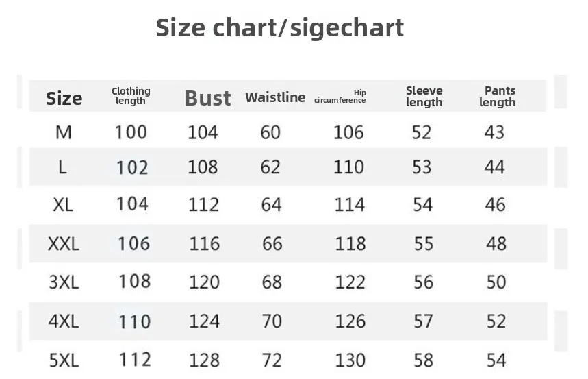588x379 pixels.
Task: Click the XL size row label
Action: click(63, 205)
